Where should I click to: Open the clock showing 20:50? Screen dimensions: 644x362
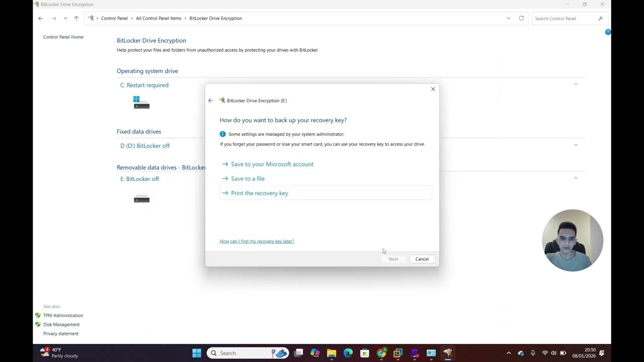click(584, 353)
